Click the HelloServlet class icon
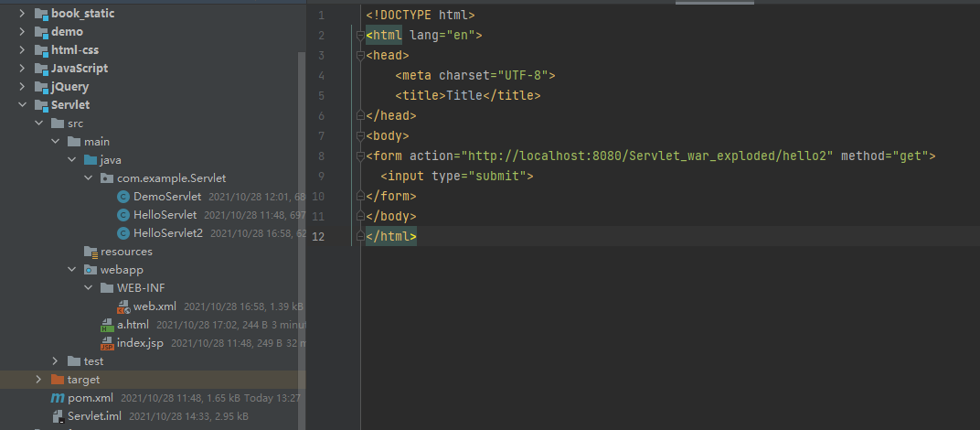980x430 pixels. [123, 215]
